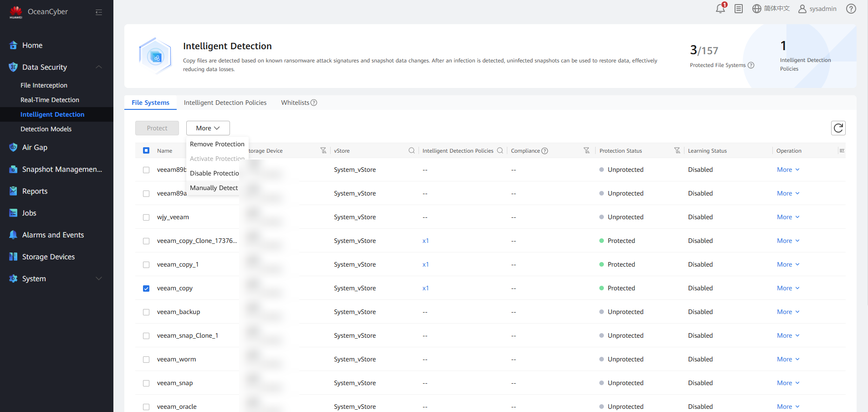Select the veeam_backup row checkbox
The height and width of the screenshot is (412, 868).
pos(146,312)
